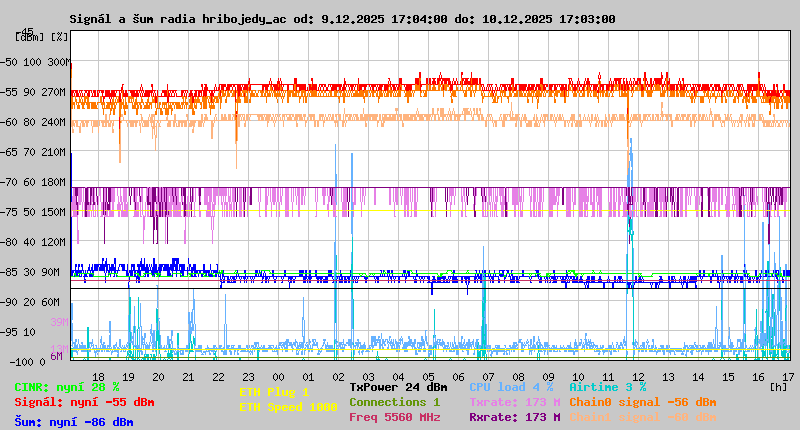Click the '-85 30 90M' y-axis label
Image resolution: width=800 pixels, height=430 pixels.
click(32, 272)
